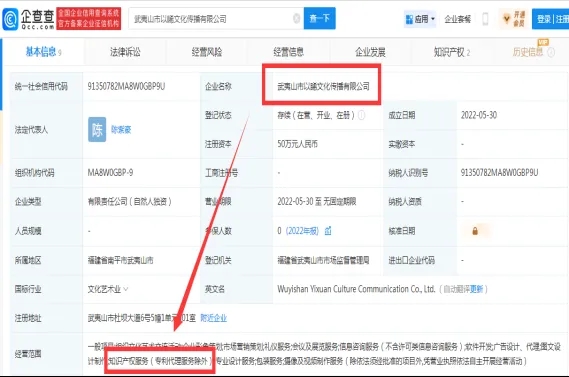Click the 参保人数 label
569x377 pixels.
click(218, 231)
